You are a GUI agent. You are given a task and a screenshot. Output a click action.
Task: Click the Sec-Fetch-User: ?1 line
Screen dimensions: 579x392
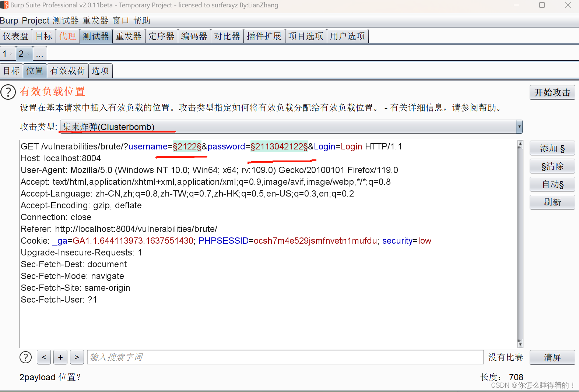(x=59, y=300)
